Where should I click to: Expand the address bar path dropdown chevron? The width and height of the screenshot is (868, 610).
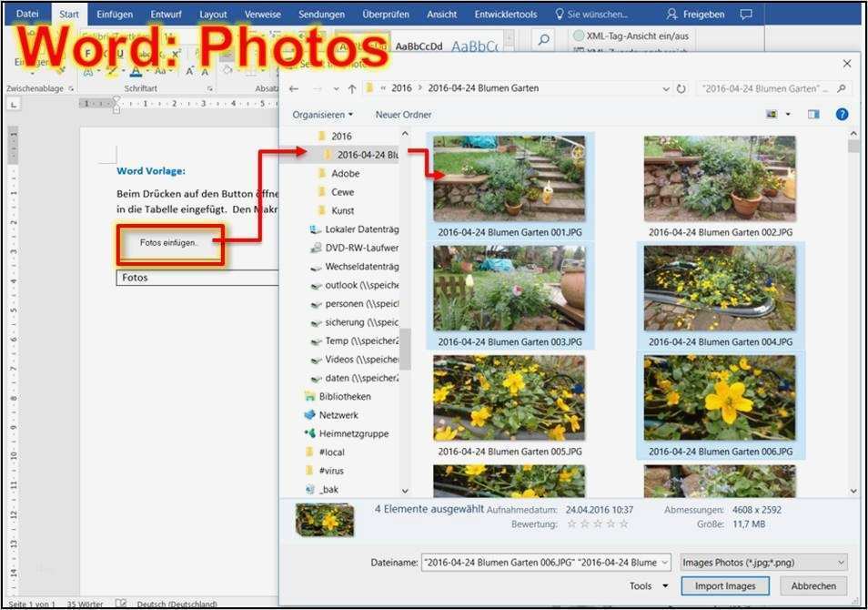(666, 88)
